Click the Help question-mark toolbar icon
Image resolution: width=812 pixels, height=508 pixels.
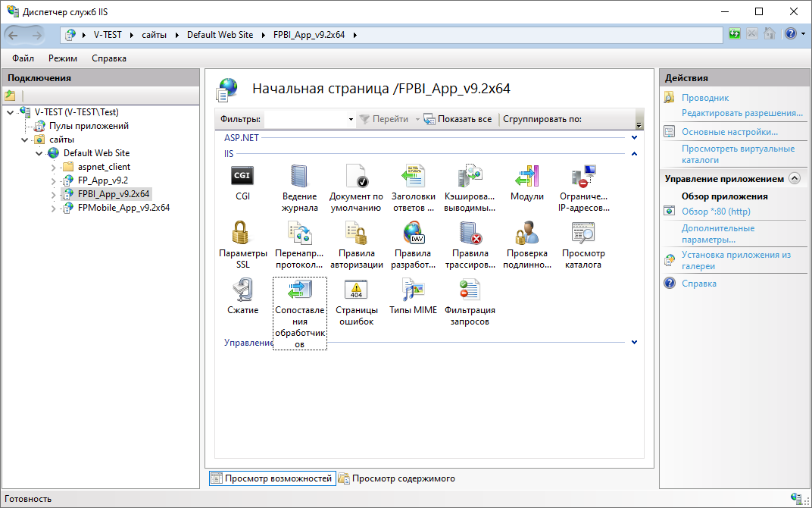(790, 34)
